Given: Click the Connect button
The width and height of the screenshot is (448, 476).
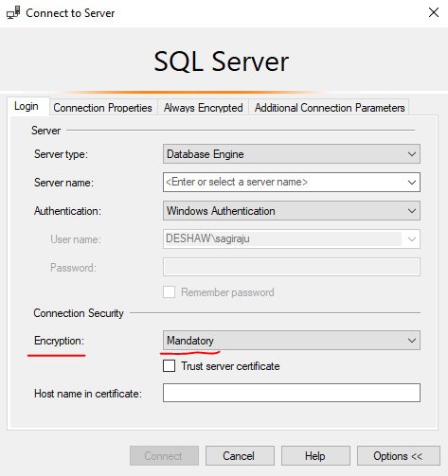Looking at the screenshot, I should click(164, 456).
